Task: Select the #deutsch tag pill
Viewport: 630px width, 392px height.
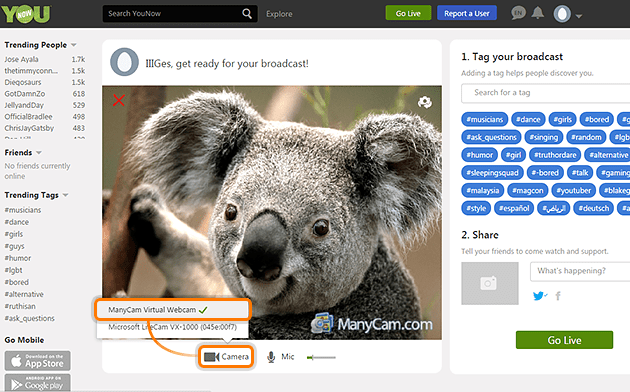Action: [593, 208]
